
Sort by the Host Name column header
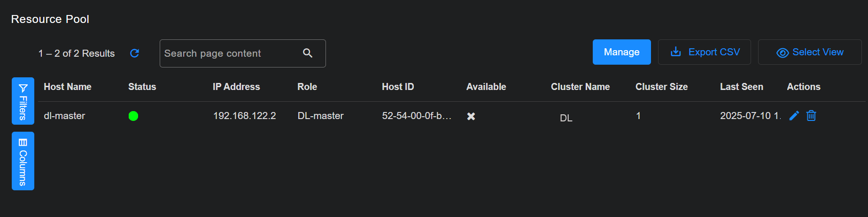pos(68,87)
